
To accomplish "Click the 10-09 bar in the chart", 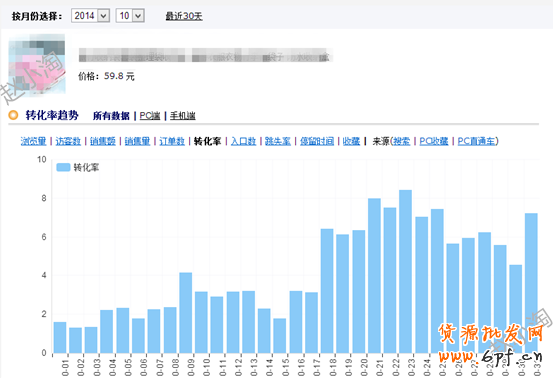I will pos(186,313).
